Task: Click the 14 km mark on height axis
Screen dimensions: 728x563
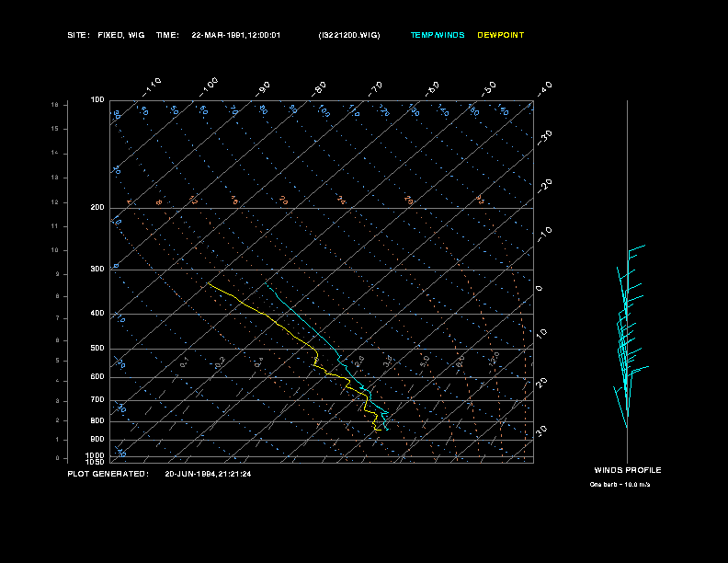Action: coord(55,153)
